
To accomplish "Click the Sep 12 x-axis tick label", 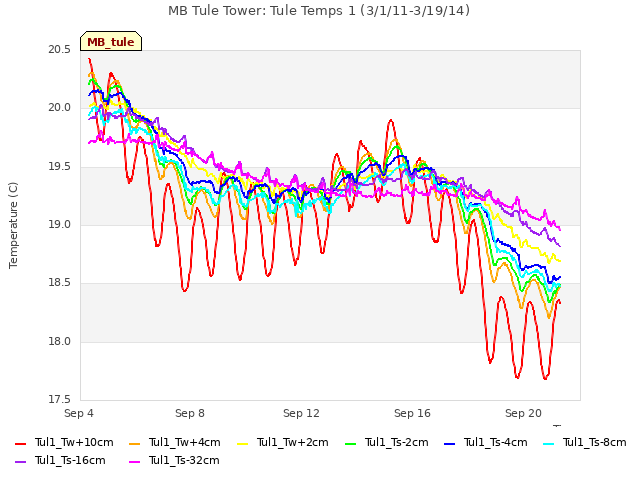I will [x=301, y=413].
